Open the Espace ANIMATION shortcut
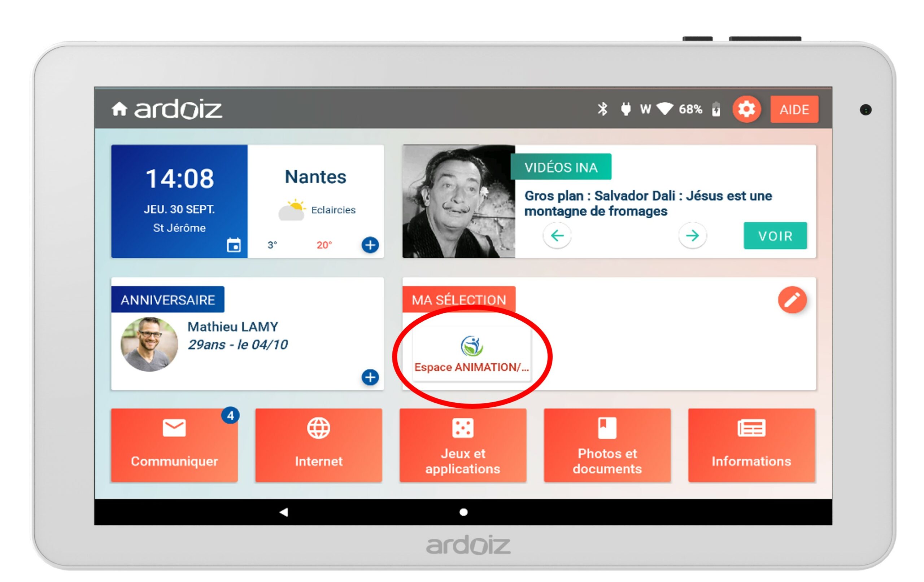 click(472, 353)
